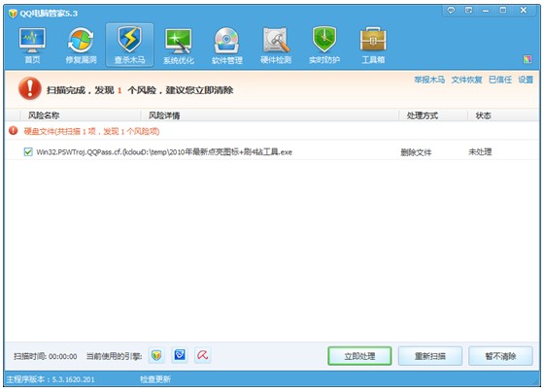Select the 修复漏洞 repair icon
This screenshot has height=392, width=545.
click(81, 45)
